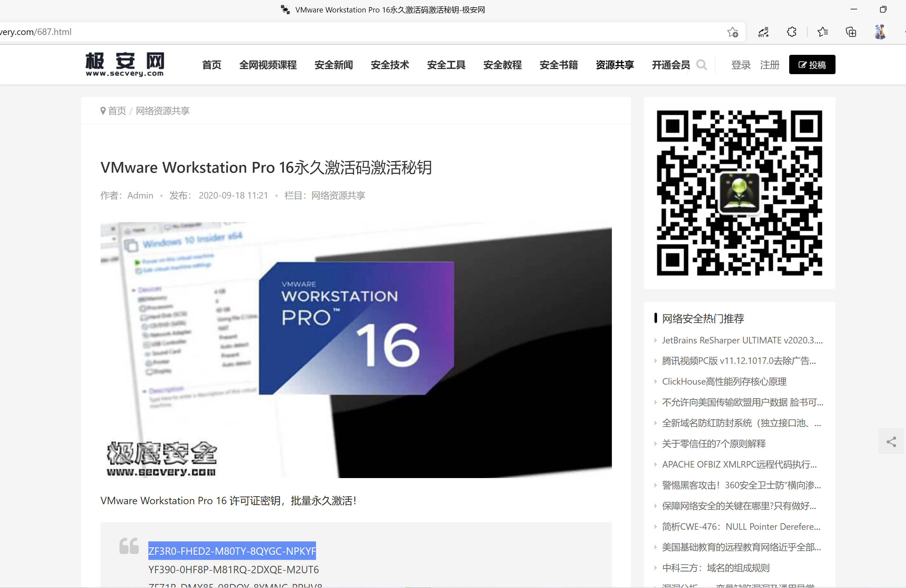
Task: Open 美国基础教育的远程教育网络 link
Action: pyautogui.click(x=741, y=547)
